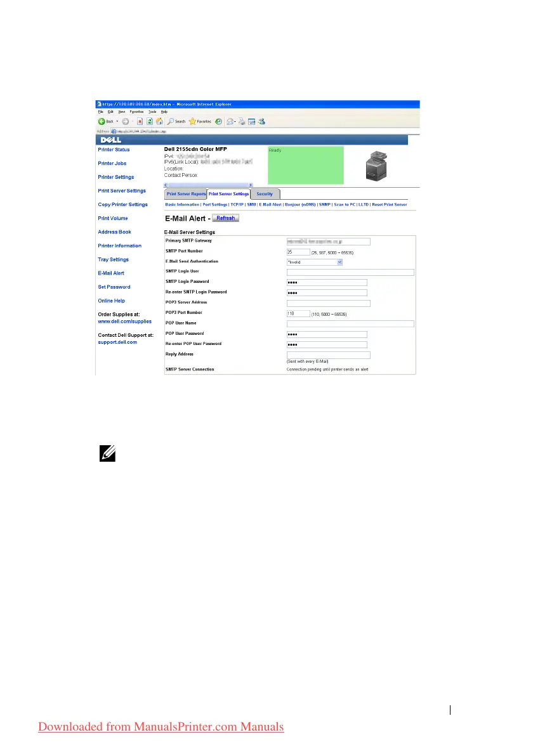This screenshot has width=533, height=756.
Task: Open Printer Settings in sidebar
Action: coord(115,178)
